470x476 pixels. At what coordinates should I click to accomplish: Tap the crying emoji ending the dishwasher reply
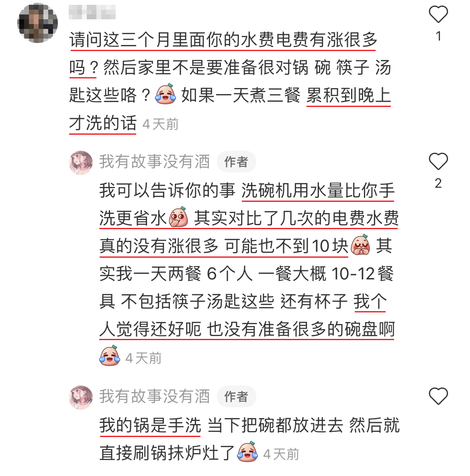tap(110, 355)
